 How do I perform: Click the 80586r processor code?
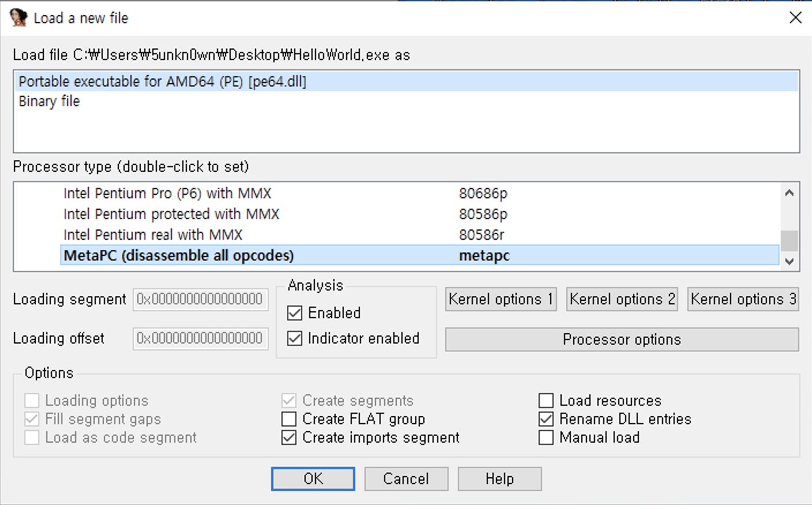[482, 235]
